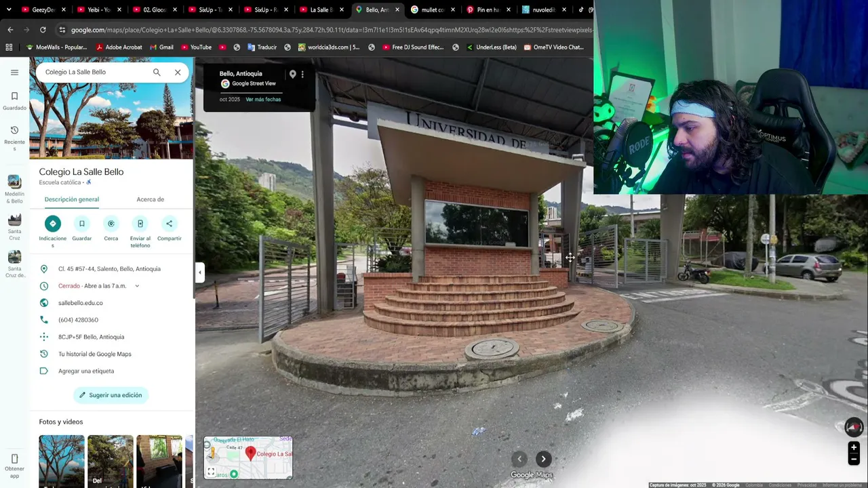Open the Guardado saved places sidebar item
The image size is (868, 488).
click(14, 101)
